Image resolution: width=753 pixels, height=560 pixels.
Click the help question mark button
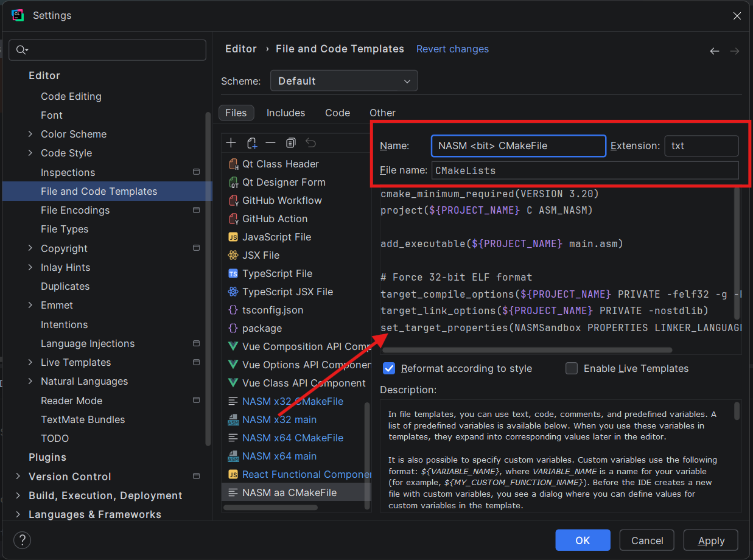click(22, 540)
